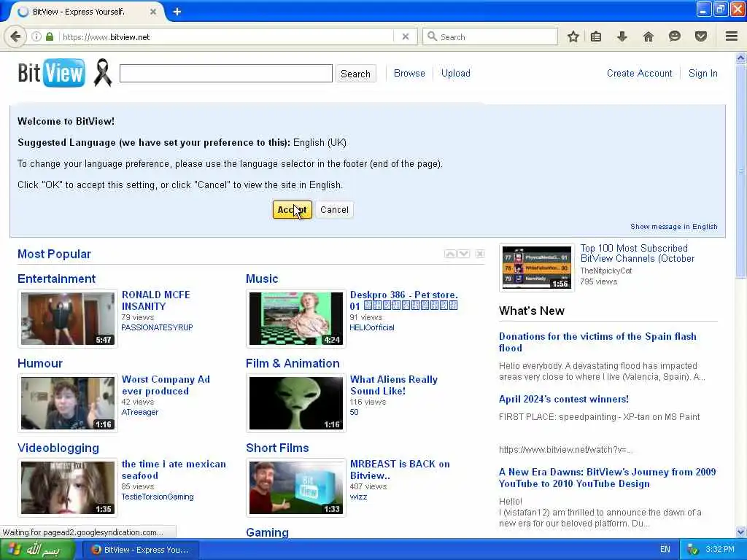This screenshot has width=747, height=560.
Task: Open wizz channel link
Action: point(359,497)
